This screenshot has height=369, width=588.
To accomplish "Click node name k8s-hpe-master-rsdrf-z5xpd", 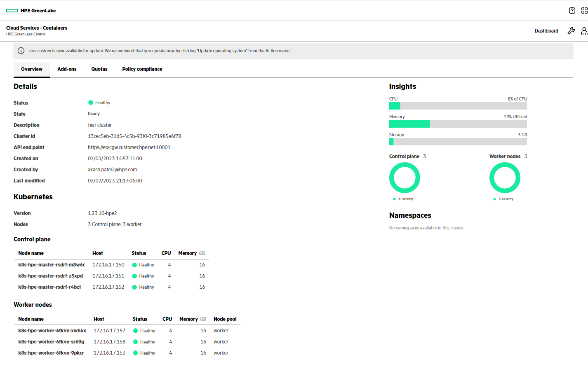I will 50,276.
